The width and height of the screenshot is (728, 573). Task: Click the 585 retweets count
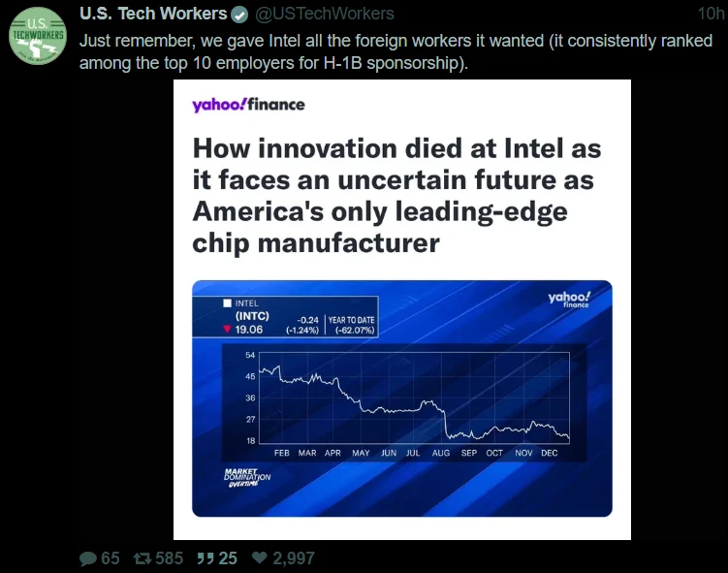(x=169, y=558)
